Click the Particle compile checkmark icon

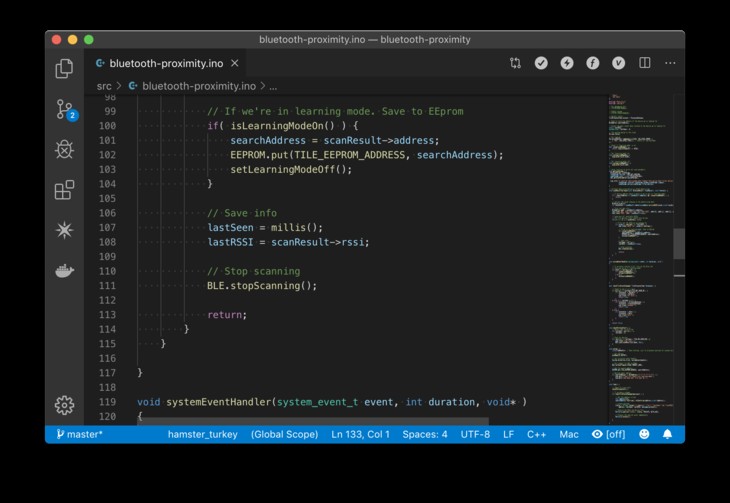point(541,63)
